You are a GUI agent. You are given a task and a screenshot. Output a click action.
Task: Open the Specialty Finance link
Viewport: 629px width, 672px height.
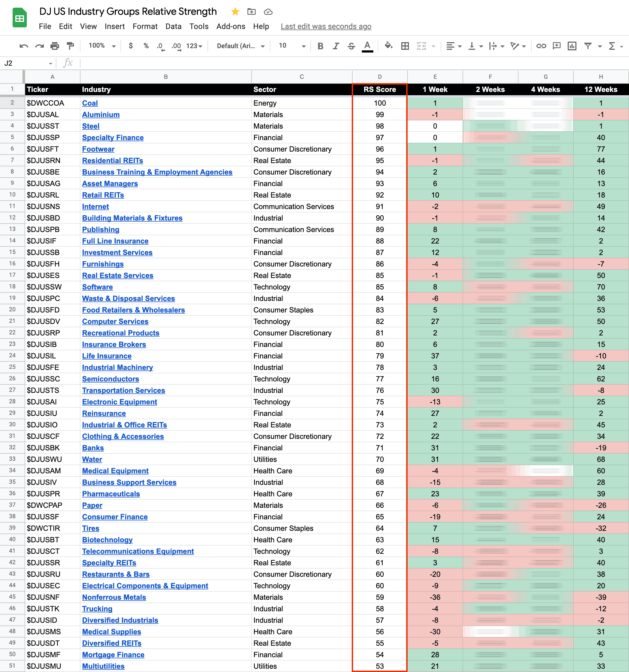tap(113, 138)
